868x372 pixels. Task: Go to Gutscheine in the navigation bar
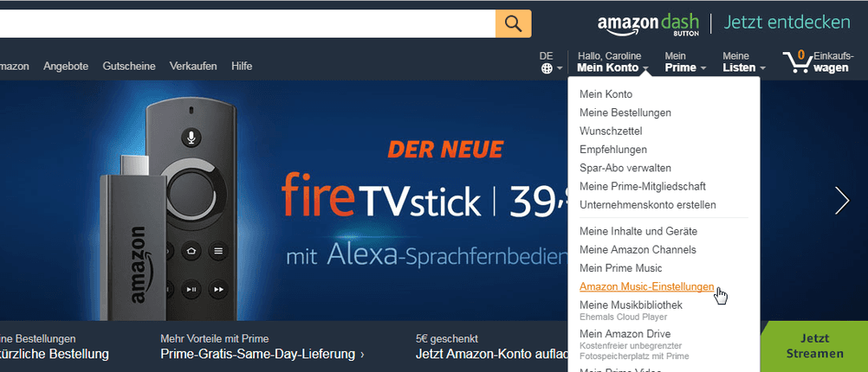tap(129, 67)
